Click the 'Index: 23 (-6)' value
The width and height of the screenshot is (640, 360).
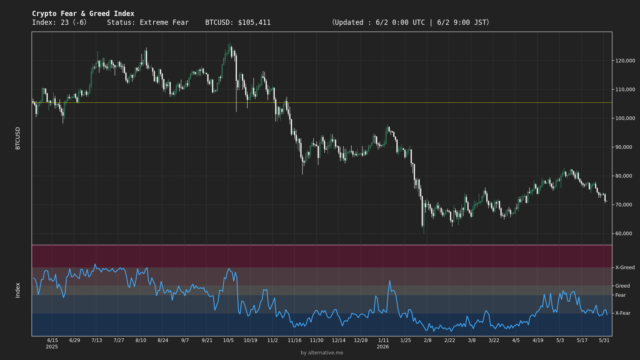coord(59,22)
